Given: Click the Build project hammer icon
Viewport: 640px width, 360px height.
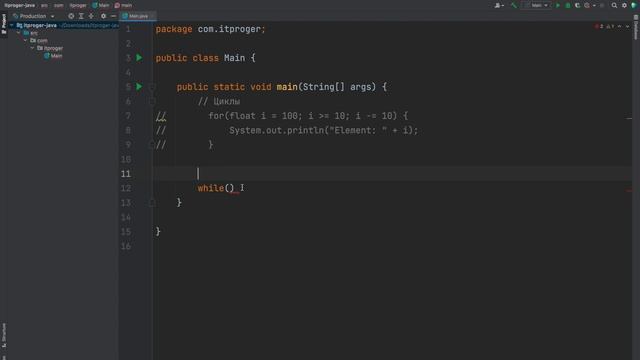Looking at the screenshot, I should (x=514, y=5).
